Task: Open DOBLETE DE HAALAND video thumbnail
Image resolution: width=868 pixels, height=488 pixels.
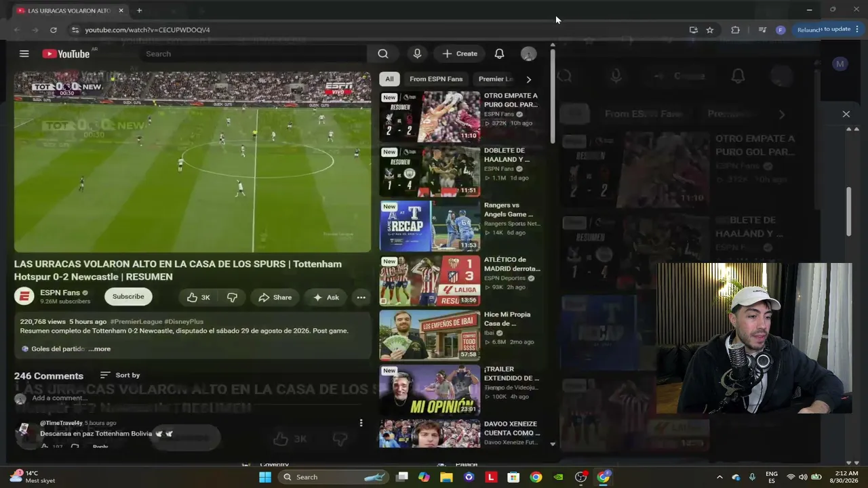Action: [430, 171]
